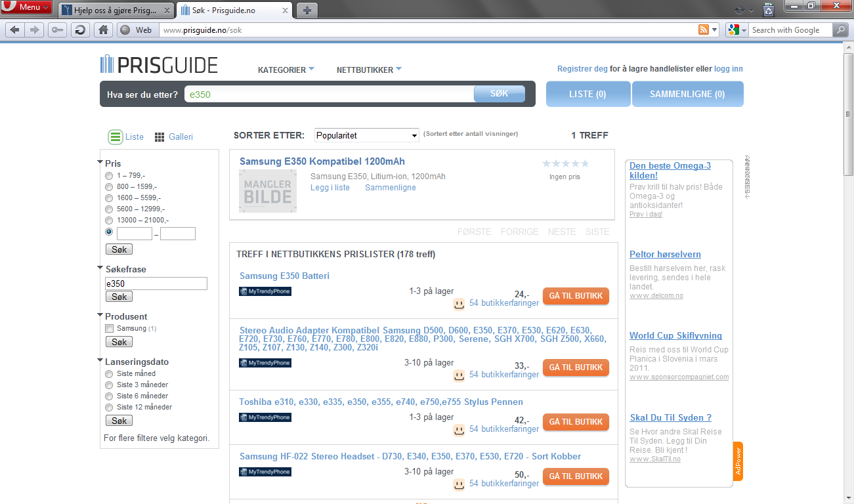Select the 13000 – 21000,- price range
Viewport: 854px width, 504px height.
pos(109,220)
